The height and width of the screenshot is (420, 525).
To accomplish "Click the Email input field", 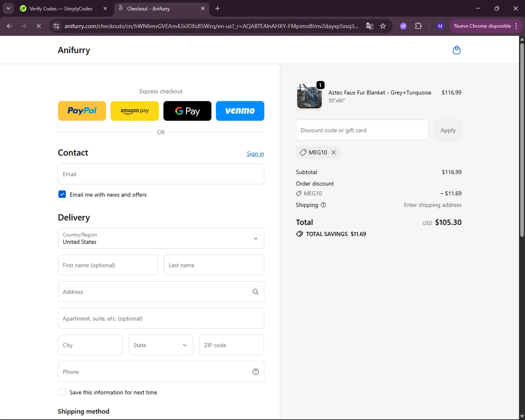I will (161, 174).
